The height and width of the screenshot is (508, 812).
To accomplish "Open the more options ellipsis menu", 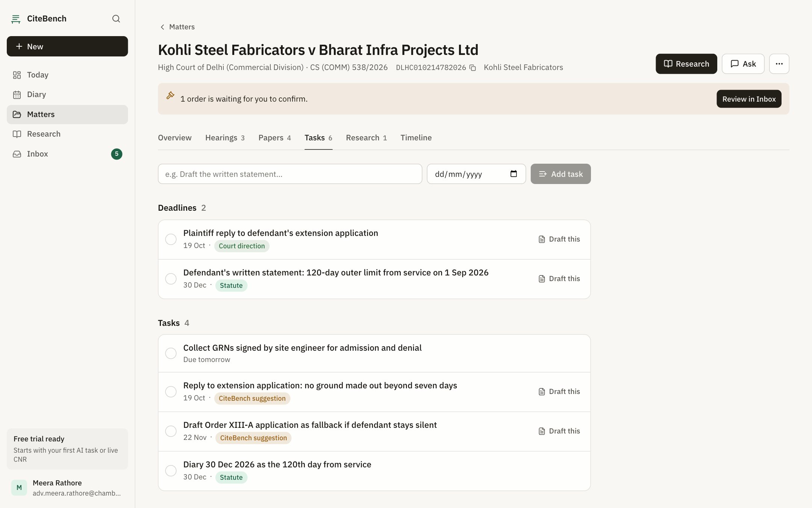I will coord(779,64).
